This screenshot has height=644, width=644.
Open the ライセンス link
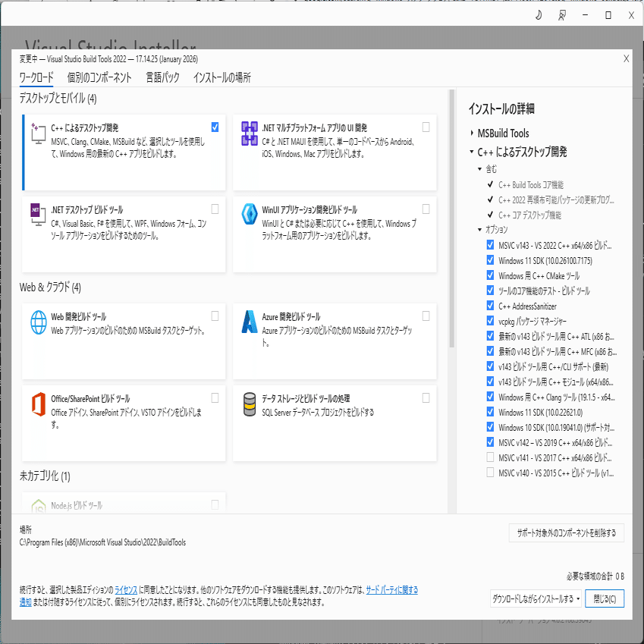(x=126, y=590)
